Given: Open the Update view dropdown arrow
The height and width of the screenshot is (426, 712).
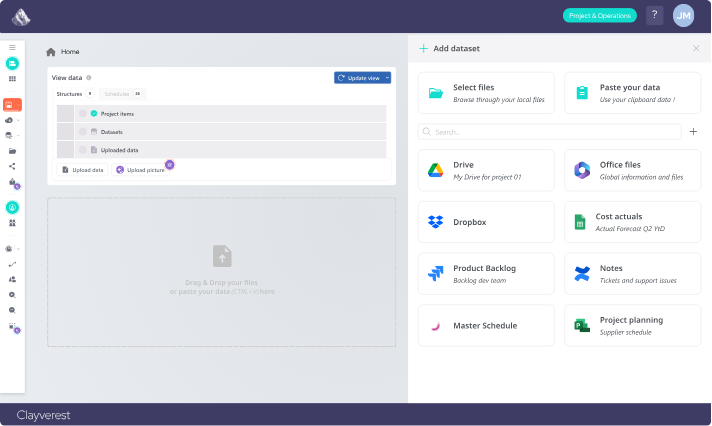Looking at the screenshot, I should (x=387, y=78).
